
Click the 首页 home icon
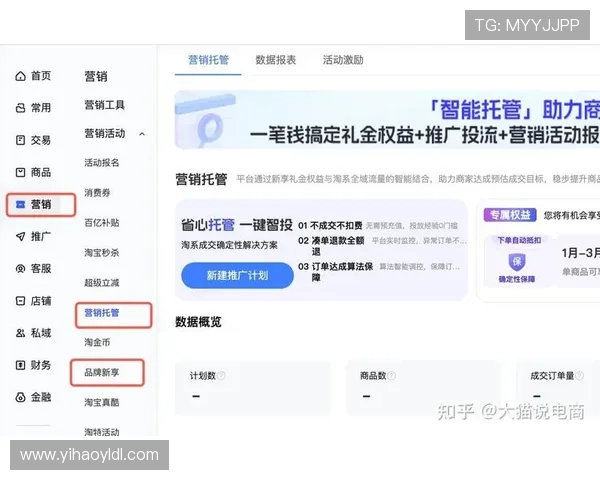pos(20,76)
